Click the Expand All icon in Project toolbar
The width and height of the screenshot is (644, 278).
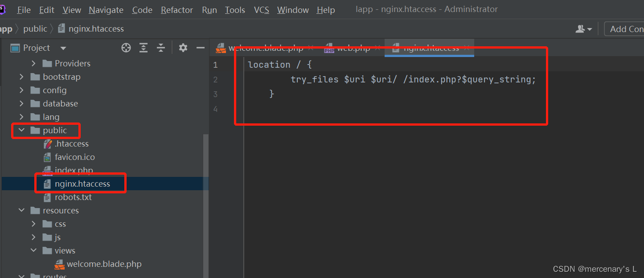(143, 48)
